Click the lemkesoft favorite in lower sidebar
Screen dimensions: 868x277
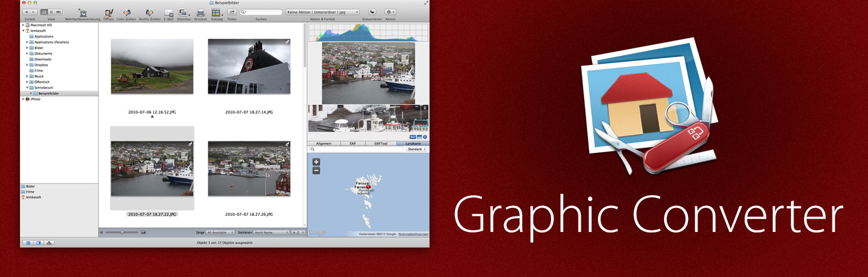(31, 197)
